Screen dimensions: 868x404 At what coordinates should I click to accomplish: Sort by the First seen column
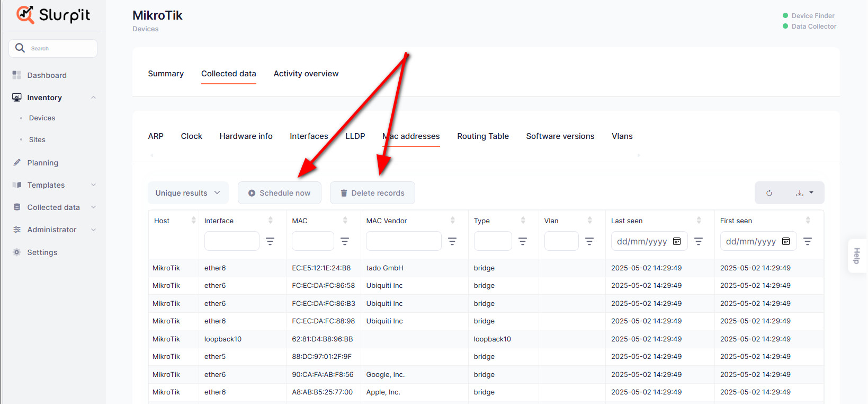click(x=808, y=221)
